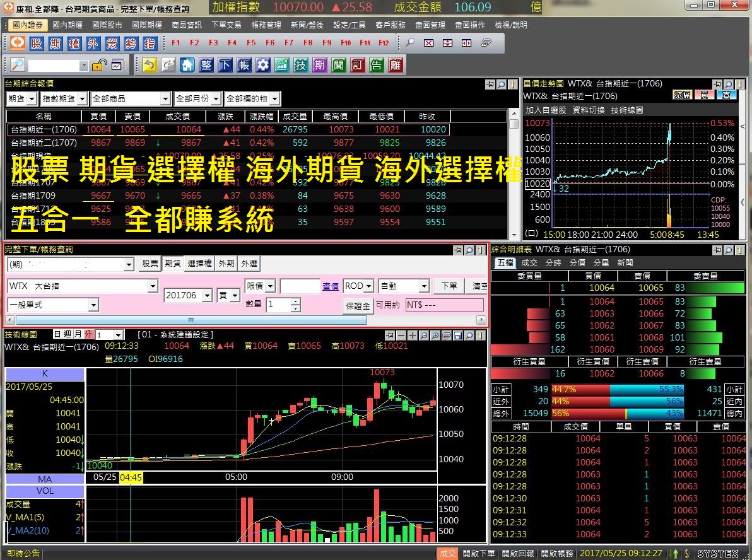
Task: Open the 一般單式 order style dropdown
Action: point(93,305)
